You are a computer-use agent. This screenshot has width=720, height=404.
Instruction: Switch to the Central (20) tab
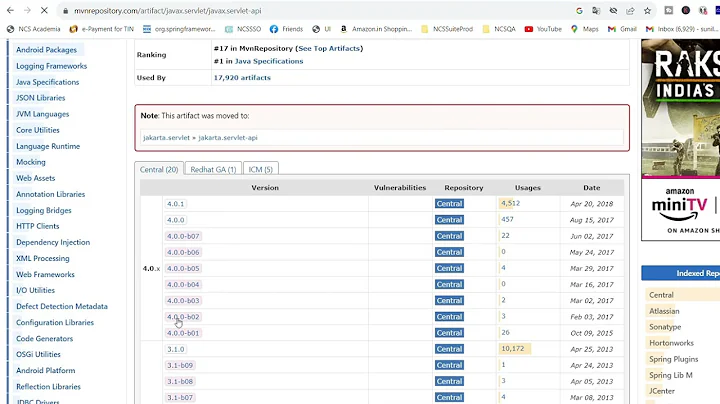coord(159,169)
